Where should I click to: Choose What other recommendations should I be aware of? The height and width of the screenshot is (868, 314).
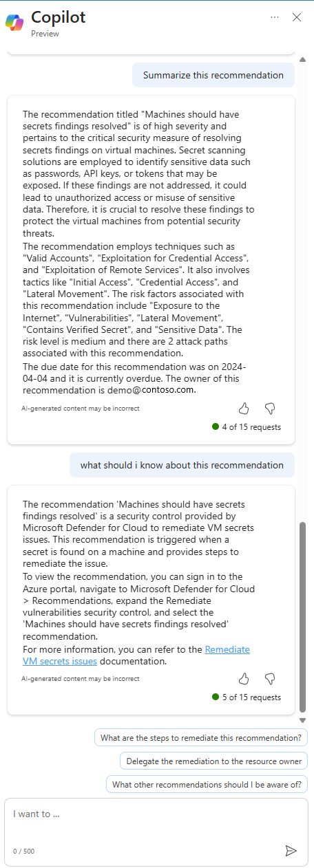click(x=207, y=784)
